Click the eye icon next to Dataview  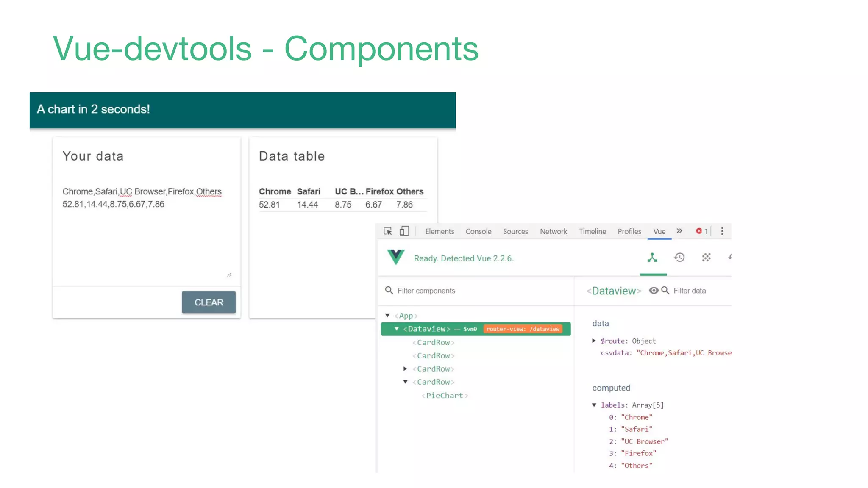point(654,290)
